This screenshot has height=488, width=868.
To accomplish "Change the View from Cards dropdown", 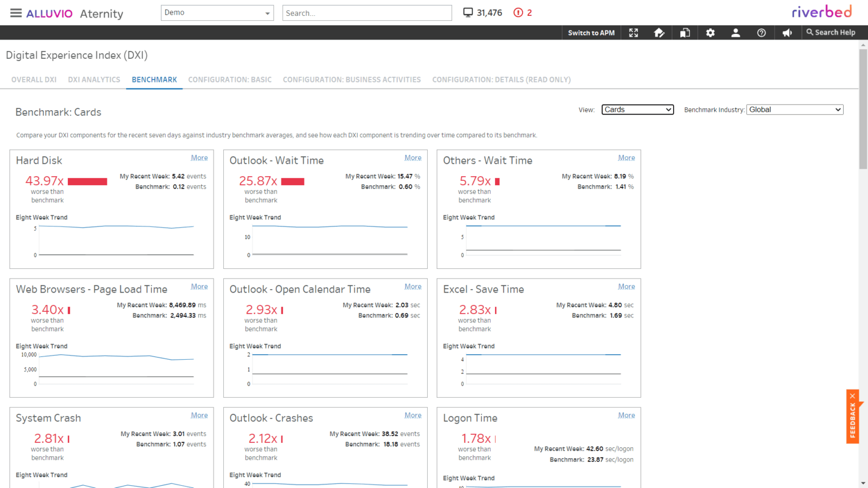I will pyautogui.click(x=637, y=110).
